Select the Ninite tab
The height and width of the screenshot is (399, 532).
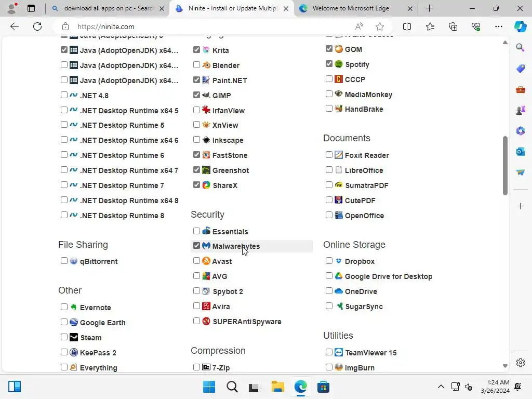click(x=232, y=8)
